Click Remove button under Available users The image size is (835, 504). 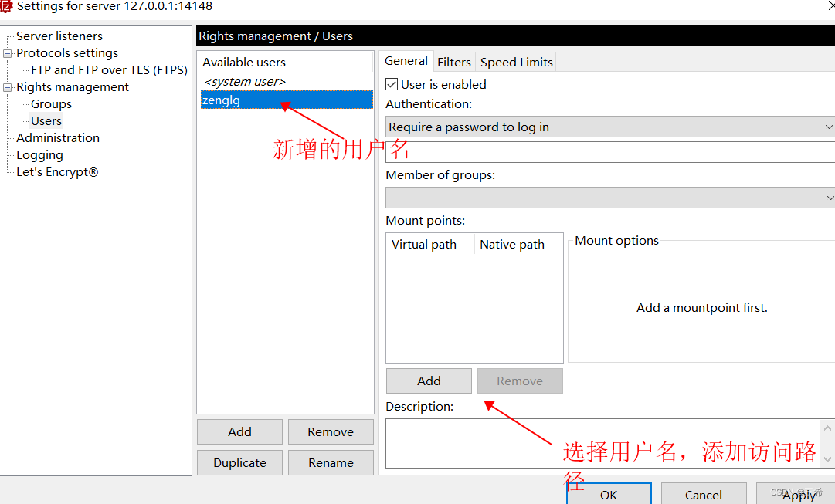331,431
